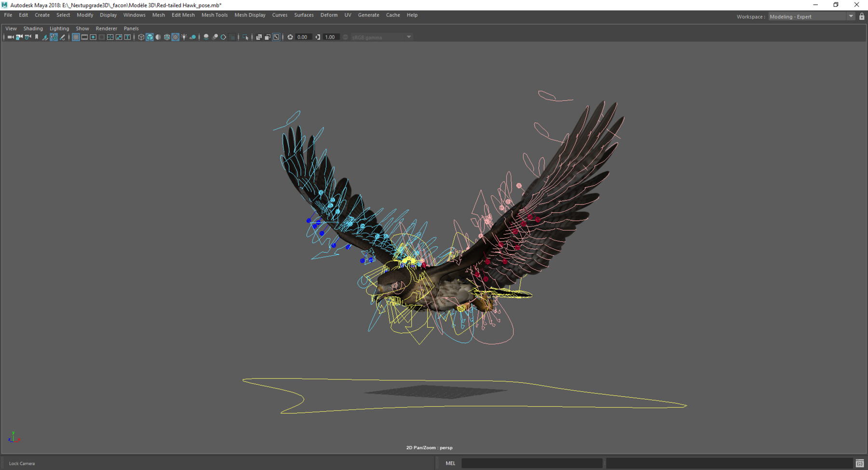The image size is (868, 470).
Task: Open the Script Editor icon
Action: [860, 463]
